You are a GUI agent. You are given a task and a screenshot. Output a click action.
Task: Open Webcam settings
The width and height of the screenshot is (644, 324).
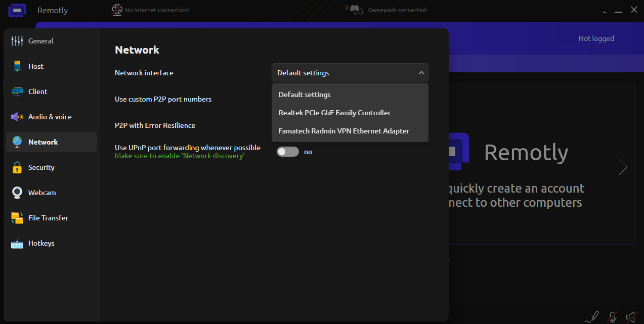click(x=41, y=193)
